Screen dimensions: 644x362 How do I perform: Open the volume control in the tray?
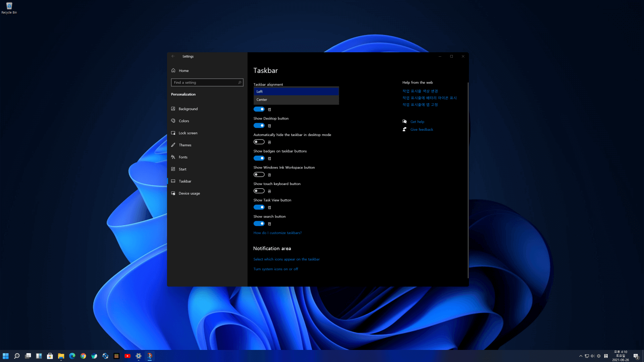point(592,356)
